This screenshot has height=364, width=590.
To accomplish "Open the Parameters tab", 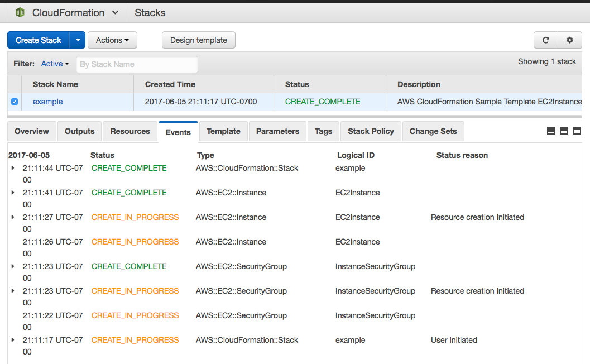I will (277, 131).
